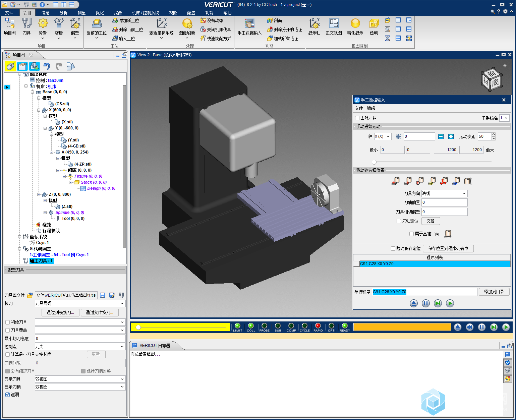Open 机床/控制系统 ribbon tab

coord(146,13)
